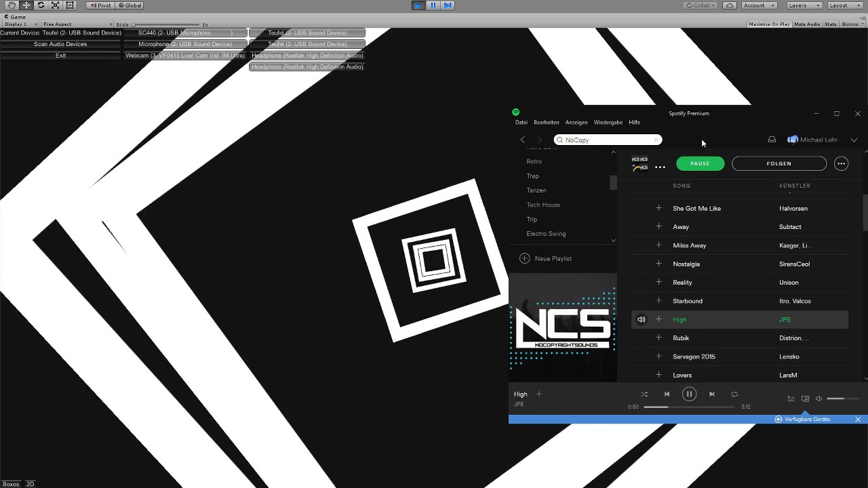
Task: Skip to previous track in Spotify
Action: pos(667,394)
